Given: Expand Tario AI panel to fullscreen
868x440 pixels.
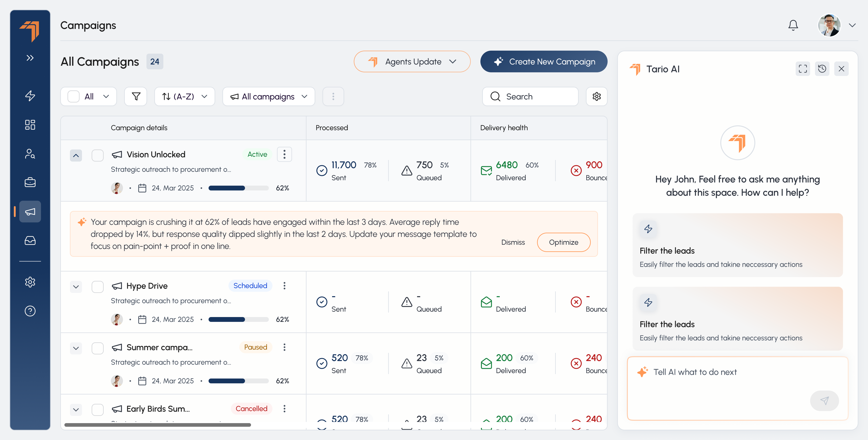Looking at the screenshot, I should (803, 69).
